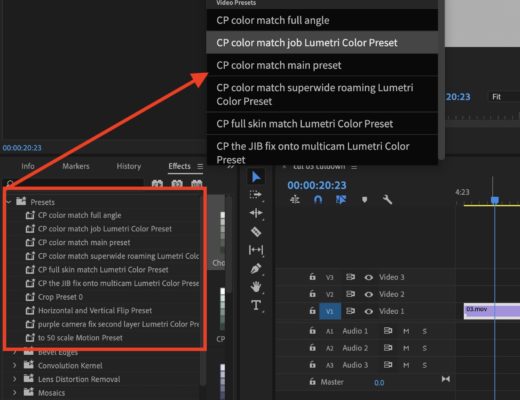Toggle lock on Audio 1 track

[x=312, y=331]
